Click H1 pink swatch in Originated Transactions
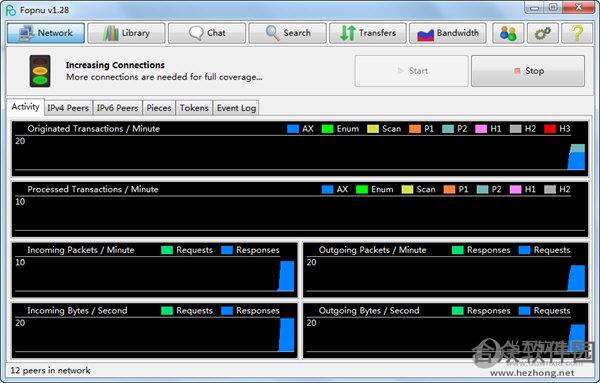 [x=481, y=129]
